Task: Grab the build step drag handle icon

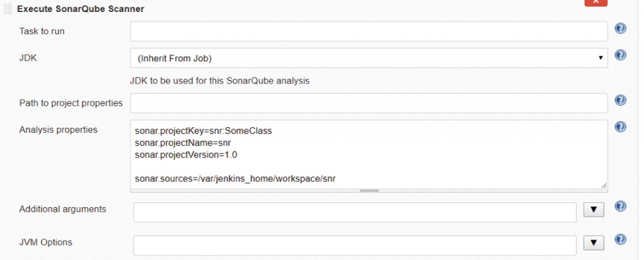Action: pyautogui.click(x=8, y=9)
